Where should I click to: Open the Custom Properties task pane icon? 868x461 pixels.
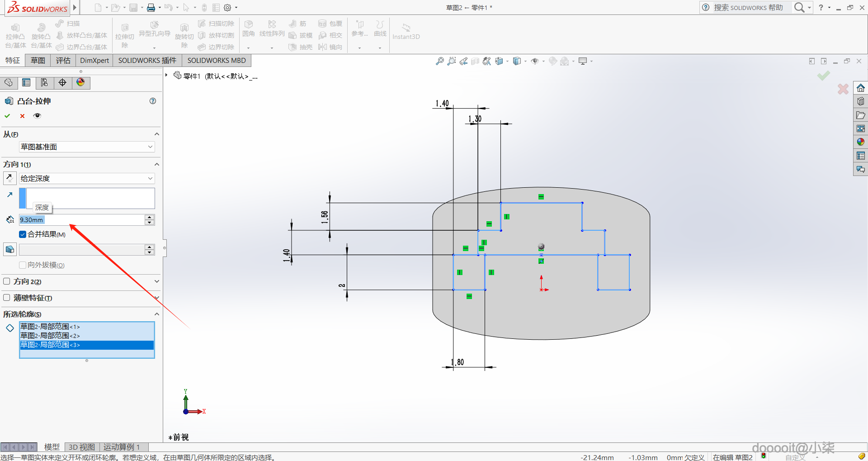(861, 156)
